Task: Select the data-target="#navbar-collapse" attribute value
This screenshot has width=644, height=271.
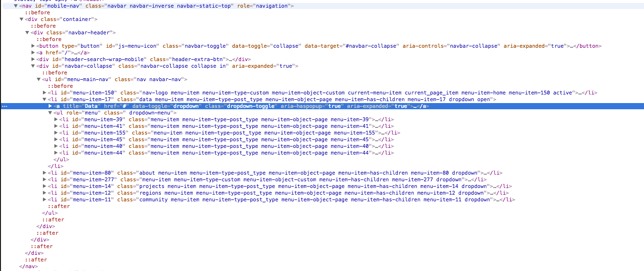Action: coord(371,46)
